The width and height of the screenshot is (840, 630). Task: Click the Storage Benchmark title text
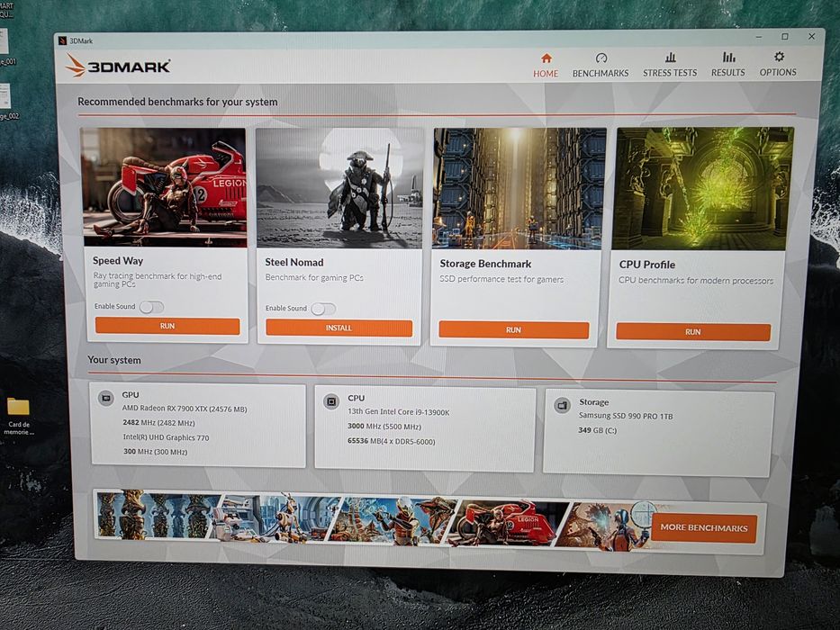point(485,264)
